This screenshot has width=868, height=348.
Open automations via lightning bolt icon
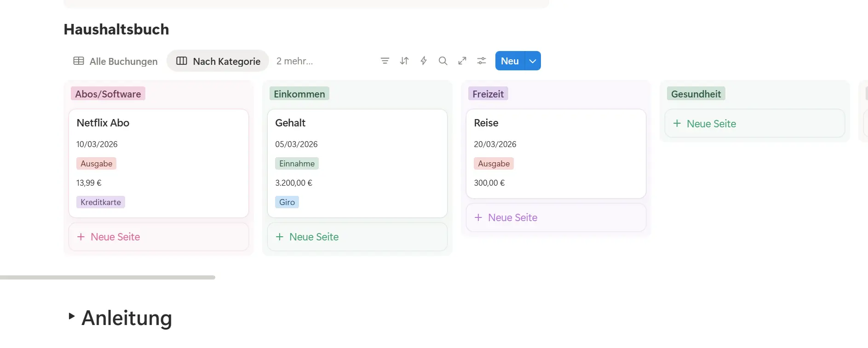click(424, 61)
